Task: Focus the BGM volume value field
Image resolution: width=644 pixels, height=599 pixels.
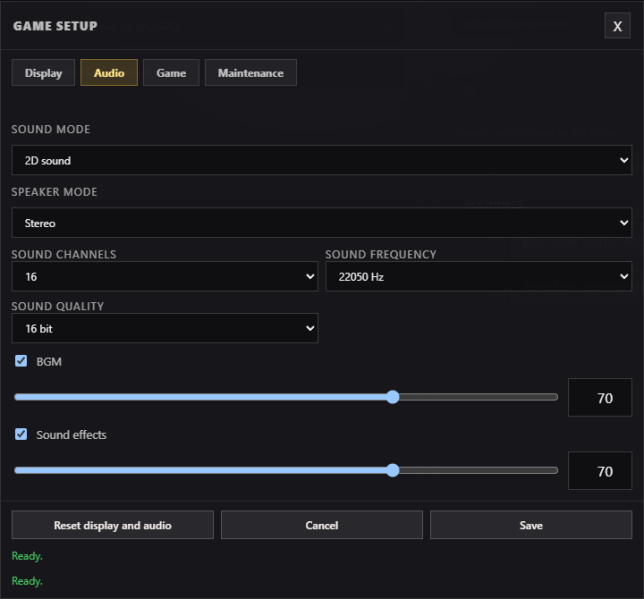Action: (x=600, y=397)
